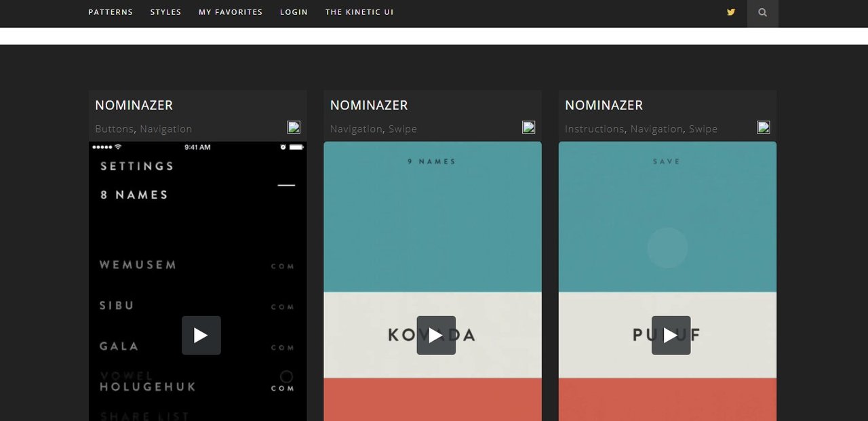The height and width of the screenshot is (421, 868).
Task: Switch to the STYLES section
Action: (165, 12)
